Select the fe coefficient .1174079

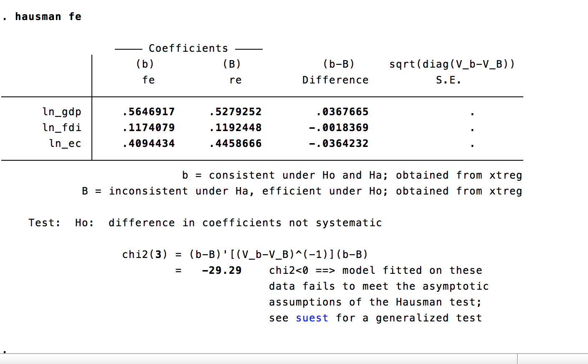149,128
